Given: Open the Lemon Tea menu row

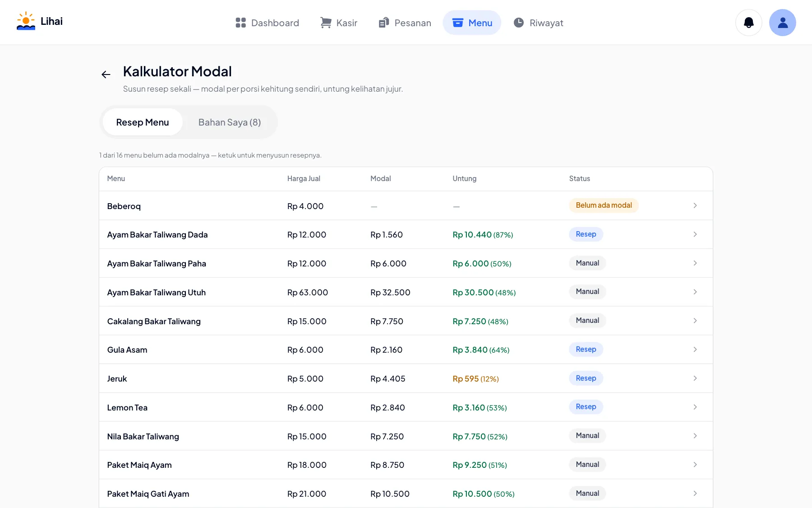Looking at the screenshot, I should point(406,407).
